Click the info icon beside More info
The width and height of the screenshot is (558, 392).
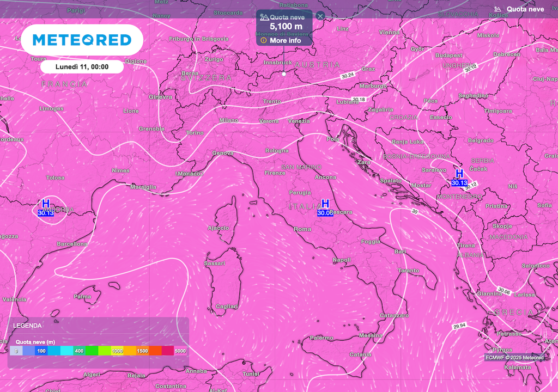pos(264,40)
